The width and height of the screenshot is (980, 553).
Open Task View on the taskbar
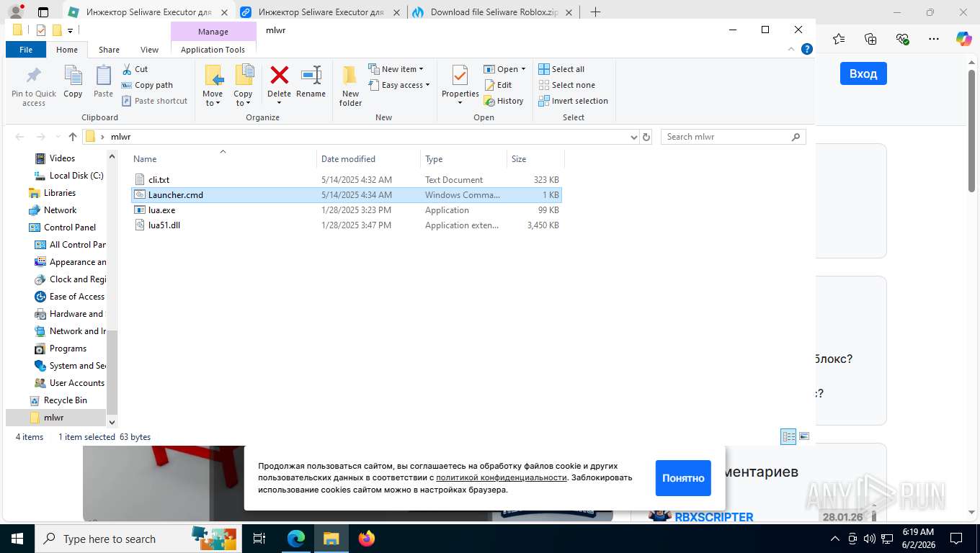(260, 539)
